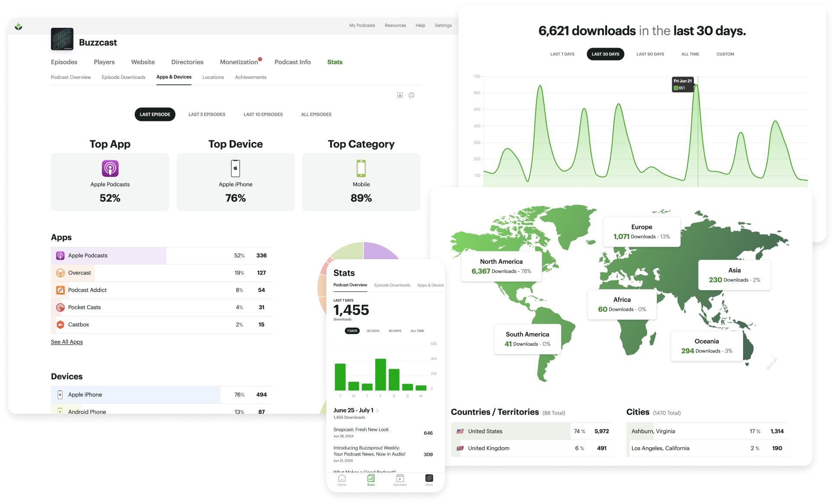Choose 30 Days in mobile stats
Screen dimensions: 835x504
coord(373,331)
